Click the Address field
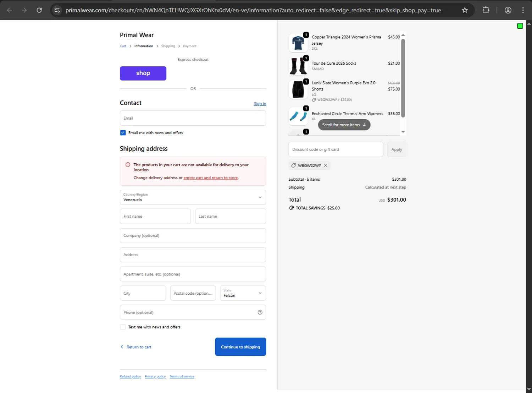This screenshot has width=532, height=393. click(193, 255)
